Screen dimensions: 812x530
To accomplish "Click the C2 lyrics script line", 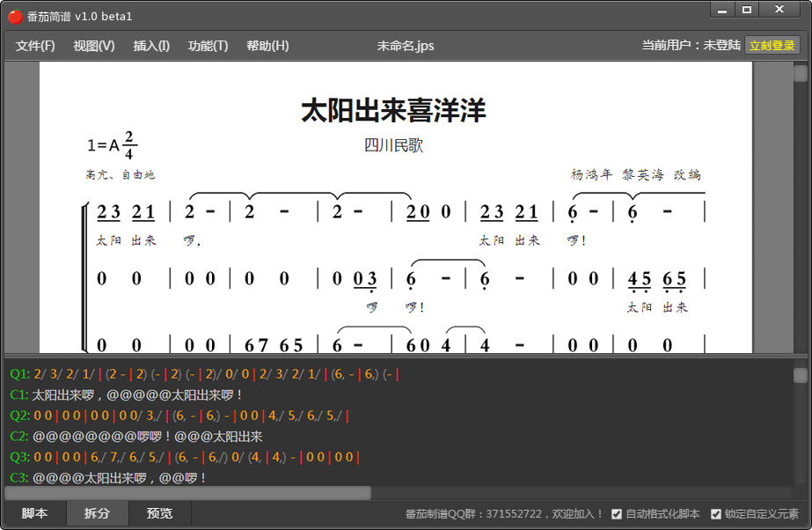I will pos(148,436).
